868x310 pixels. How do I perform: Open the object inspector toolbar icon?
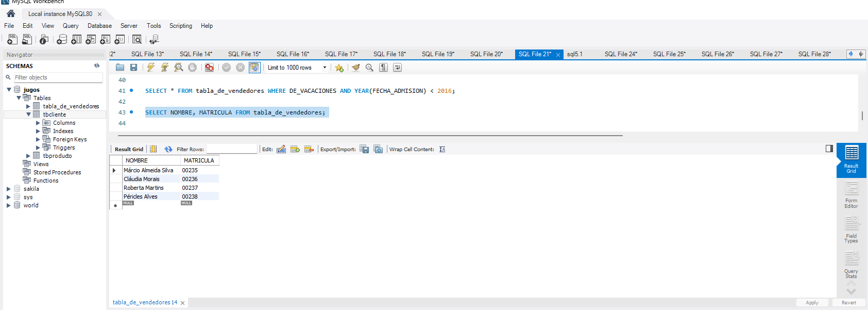(x=44, y=39)
